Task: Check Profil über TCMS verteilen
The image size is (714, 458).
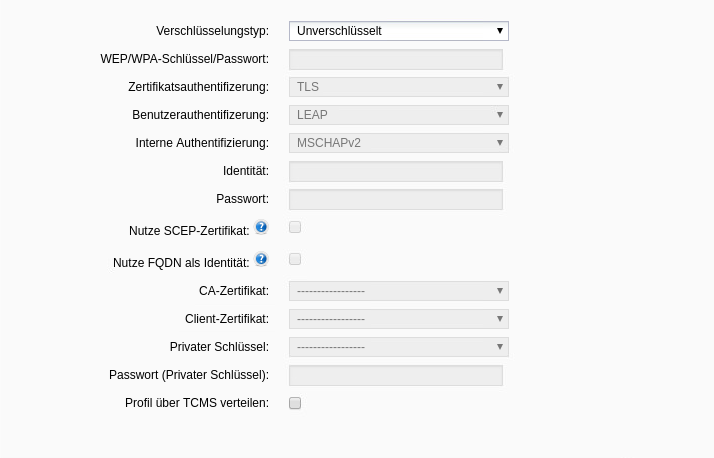Action: pos(295,403)
